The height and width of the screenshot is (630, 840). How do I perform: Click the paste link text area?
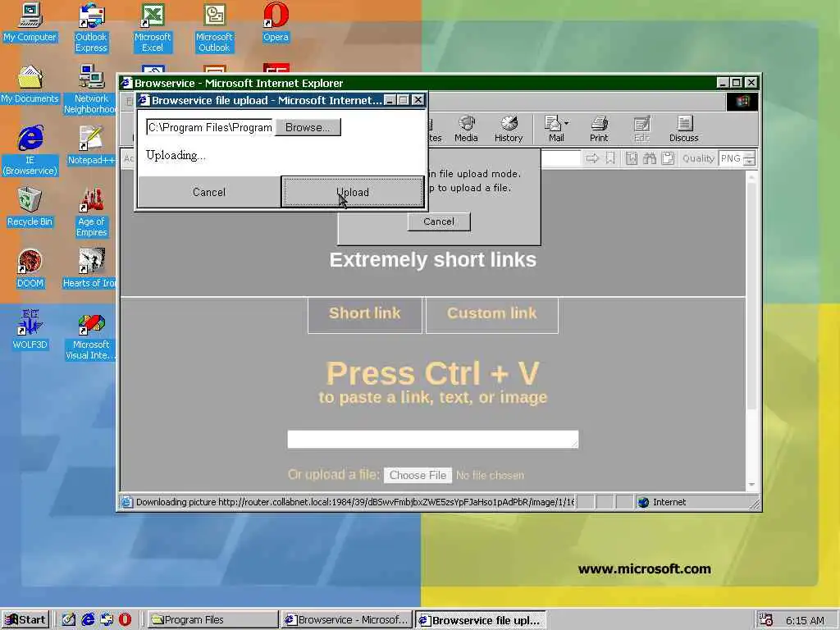tap(433, 439)
